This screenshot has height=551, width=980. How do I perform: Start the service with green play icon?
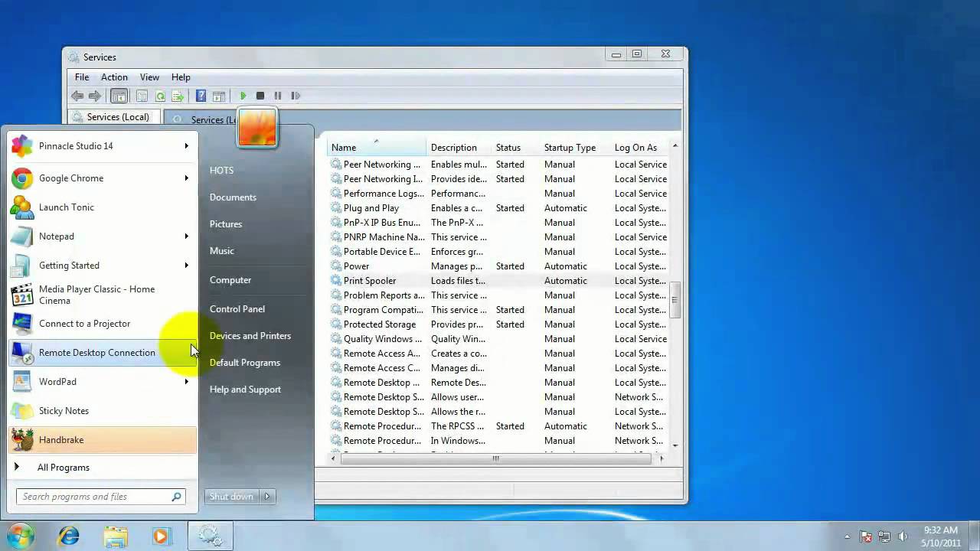pos(243,96)
